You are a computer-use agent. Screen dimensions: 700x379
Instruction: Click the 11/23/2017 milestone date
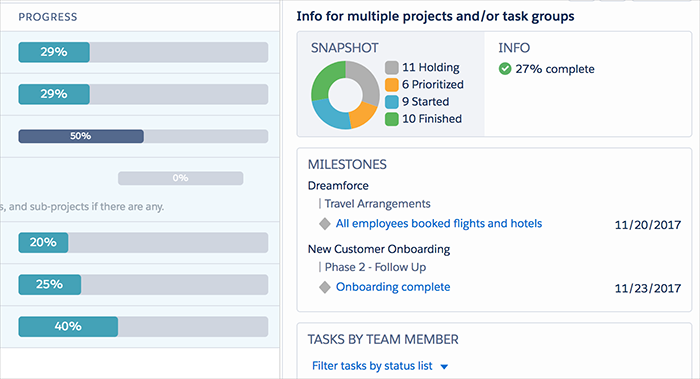(x=648, y=288)
